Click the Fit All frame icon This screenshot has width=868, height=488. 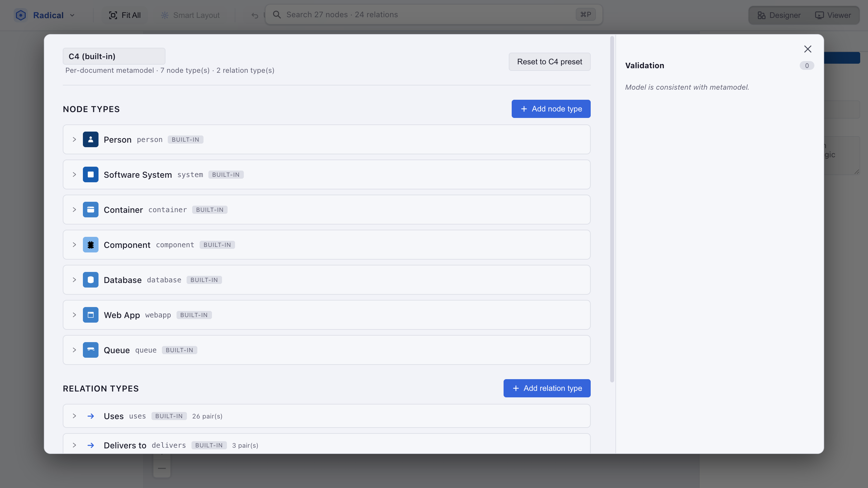click(113, 15)
